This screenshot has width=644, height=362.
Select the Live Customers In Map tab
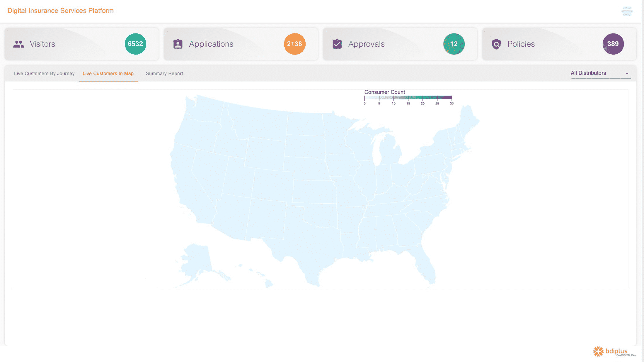pyautogui.click(x=108, y=73)
